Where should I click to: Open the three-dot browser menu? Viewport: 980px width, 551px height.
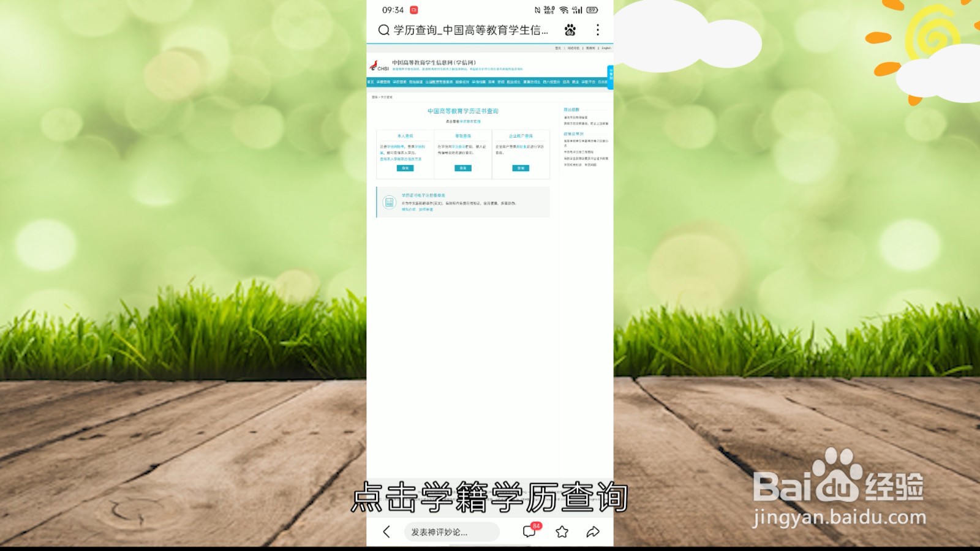pyautogui.click(x=598, y=29)
